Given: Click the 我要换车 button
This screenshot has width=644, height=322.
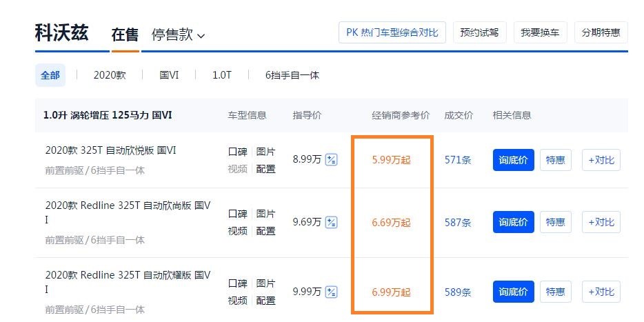Looking at the screenshot, I should 540,32.
